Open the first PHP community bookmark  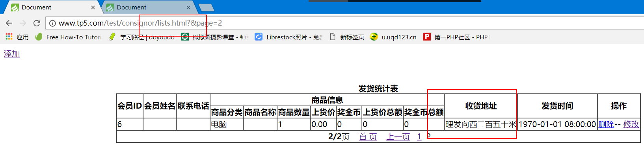click(x=456, y=37)
